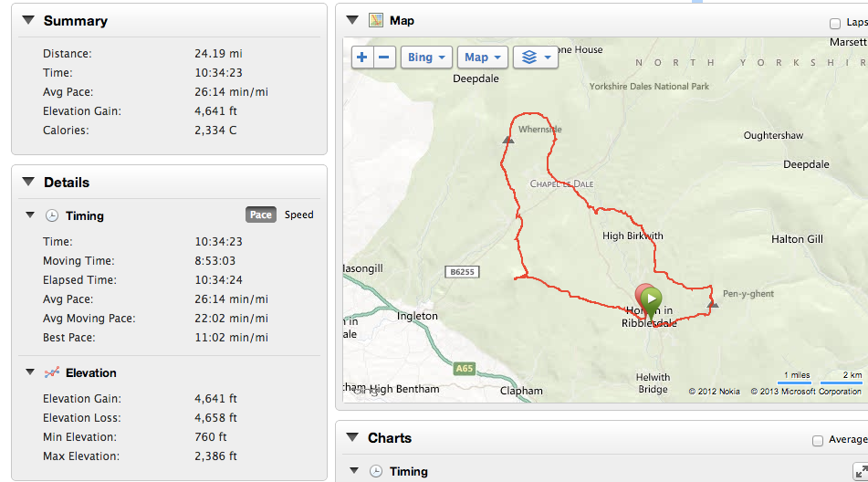Click the Map panel icon
The image size is (868, 482).
(x=376, y=20)
